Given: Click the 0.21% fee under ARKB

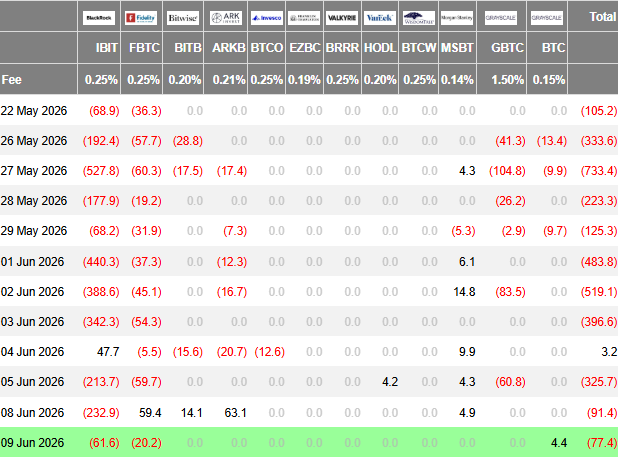Looking at the screenshot, I should (x=229, y=80).
